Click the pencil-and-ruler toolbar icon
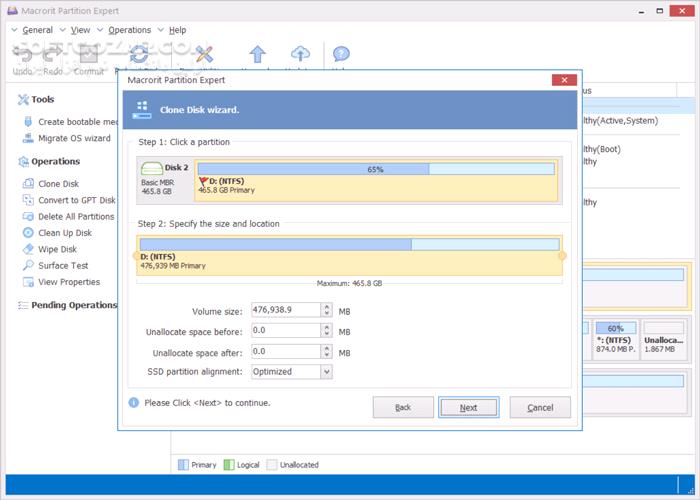 point(204,54)
